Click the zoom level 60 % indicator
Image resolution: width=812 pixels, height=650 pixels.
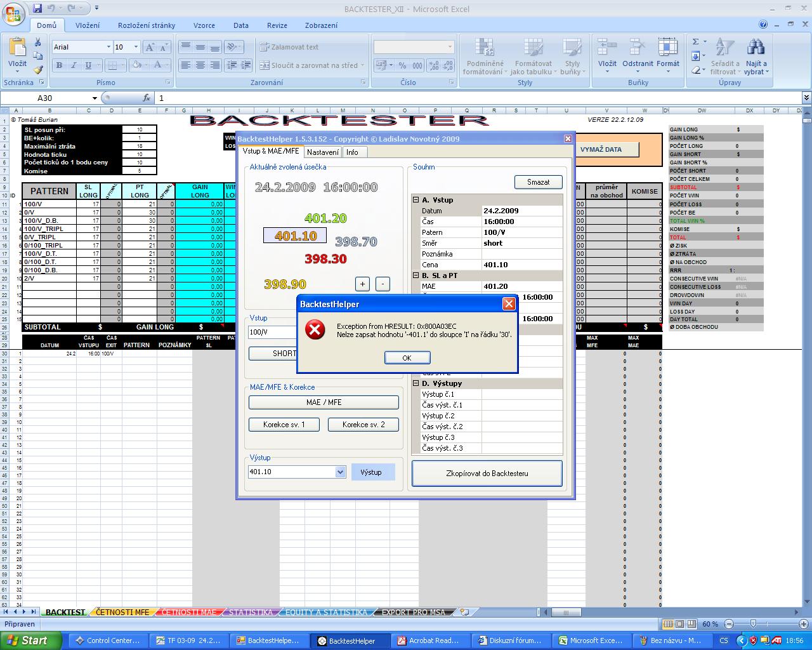point(710,624)
